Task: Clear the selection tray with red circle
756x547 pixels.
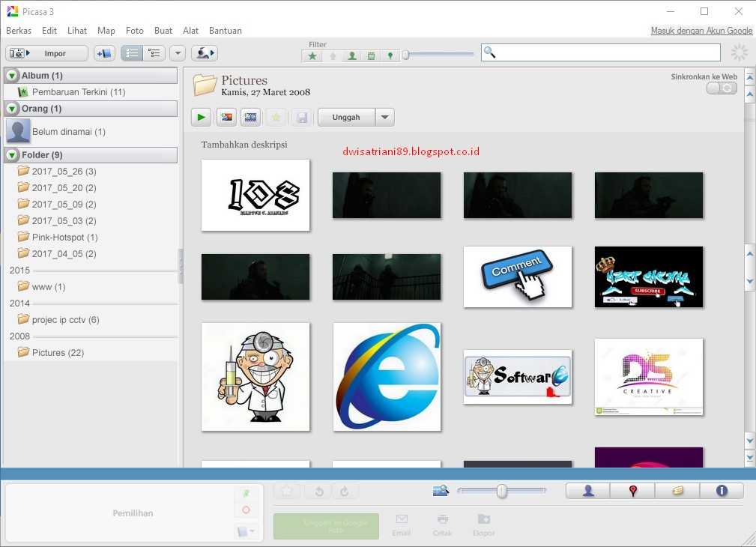Action: point(246,510)
